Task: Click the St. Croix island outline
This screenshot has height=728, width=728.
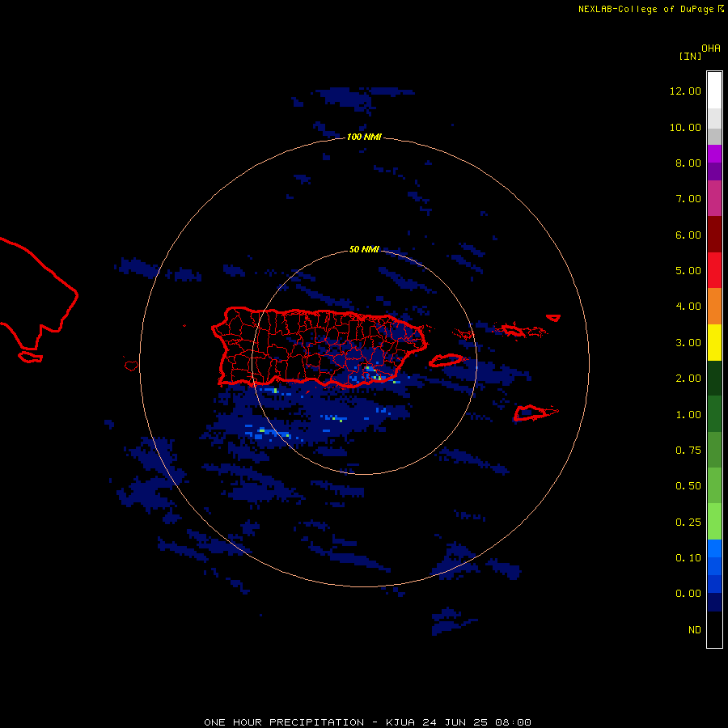Action: [x=535, y=413]
